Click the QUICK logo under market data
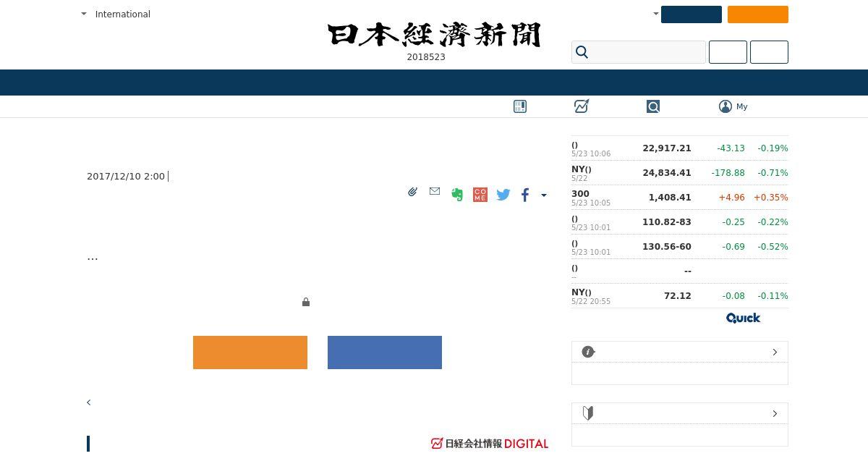The width and height of the screenshot is (868, 456). click(743, 318)
